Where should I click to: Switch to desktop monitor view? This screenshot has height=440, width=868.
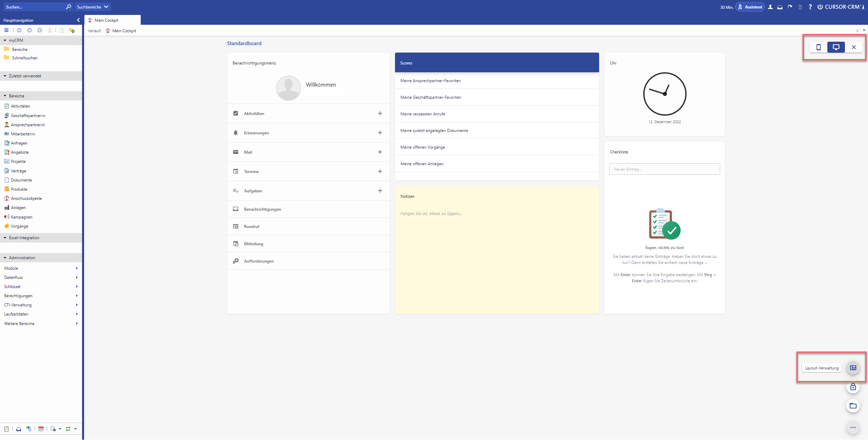tap(836, 47)
